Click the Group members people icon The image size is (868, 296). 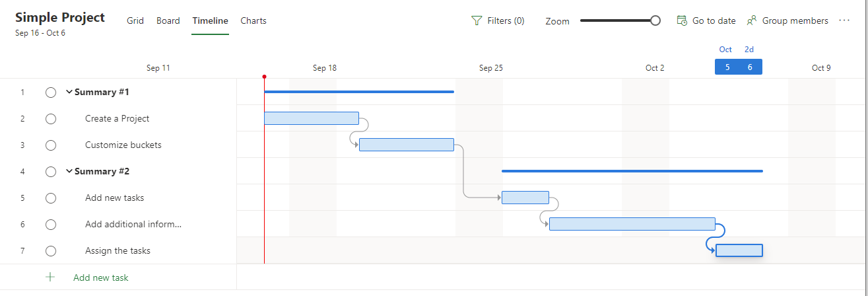(751, 20)
